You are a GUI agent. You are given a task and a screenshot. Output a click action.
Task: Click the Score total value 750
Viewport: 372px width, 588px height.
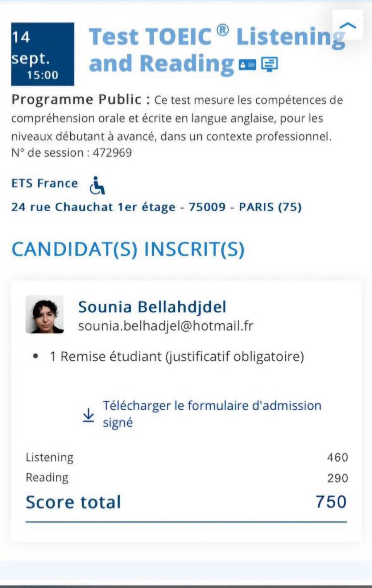coord(331,502)
